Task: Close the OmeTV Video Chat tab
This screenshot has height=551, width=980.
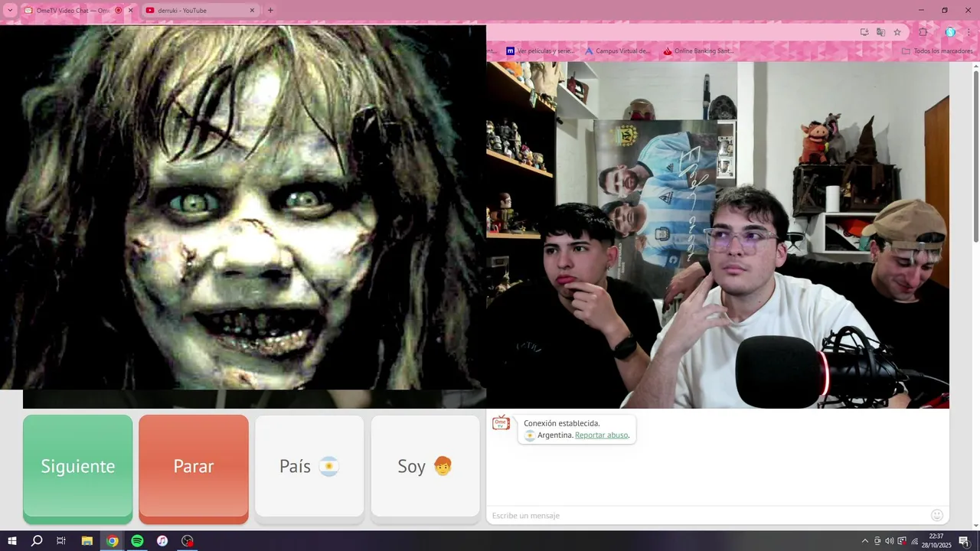Action: 130,11
